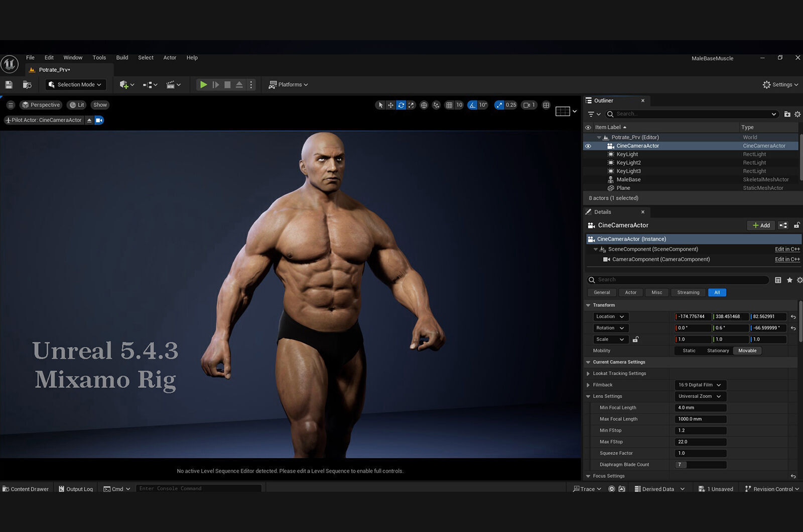Open the Cinematics clapperboard icon menu
Screen dimensions: 803x532
click(173, 85)
